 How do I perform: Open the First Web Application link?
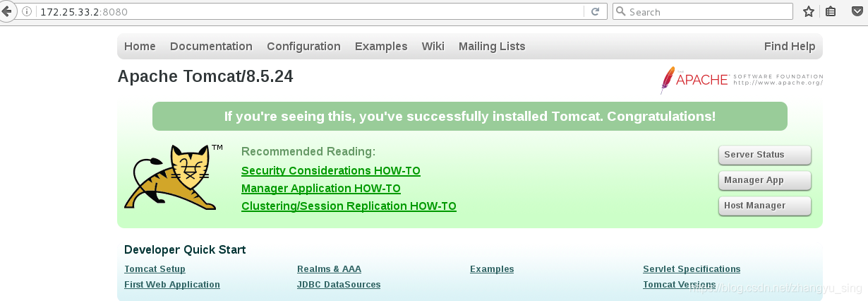click(x=172, y=285)
